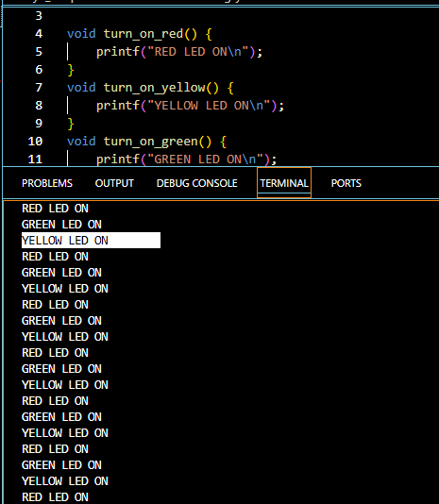Show the DEBUG CONSOLE tab

(x=196, y=183)
